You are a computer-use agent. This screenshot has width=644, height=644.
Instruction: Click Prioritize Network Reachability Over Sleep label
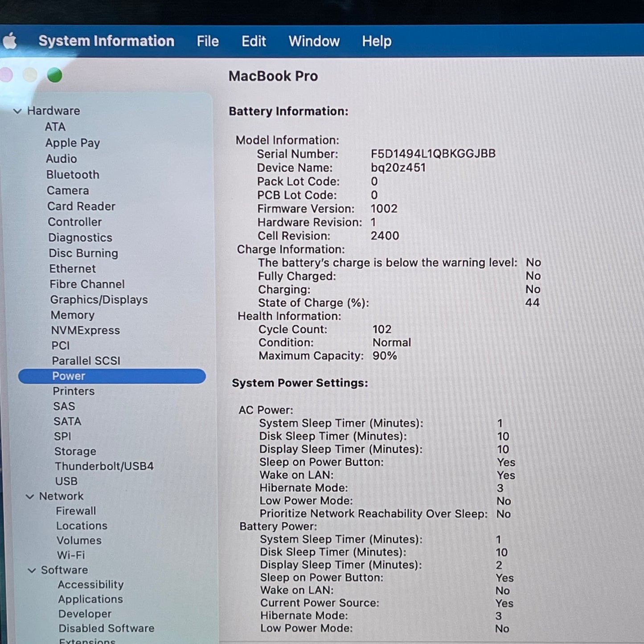tap(373, 514)
